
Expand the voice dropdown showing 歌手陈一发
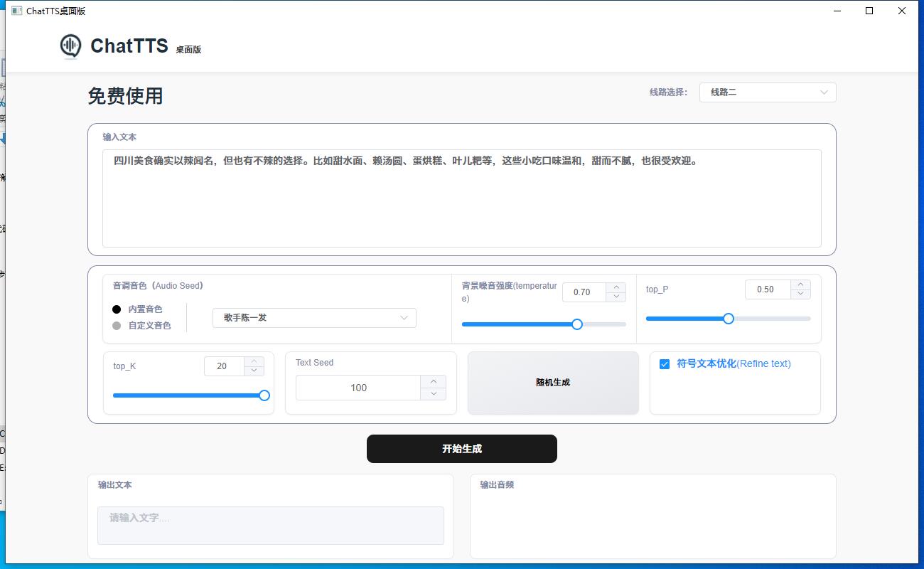pos(314,318)
